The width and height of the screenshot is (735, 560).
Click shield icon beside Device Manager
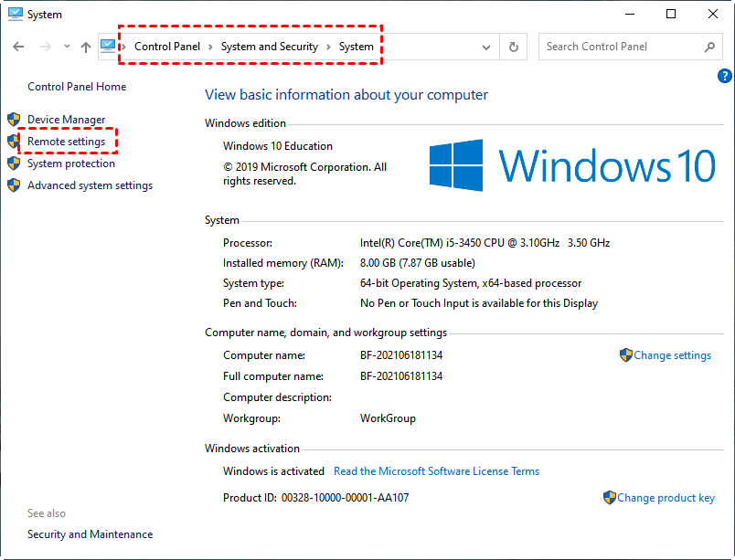point(14,120)
